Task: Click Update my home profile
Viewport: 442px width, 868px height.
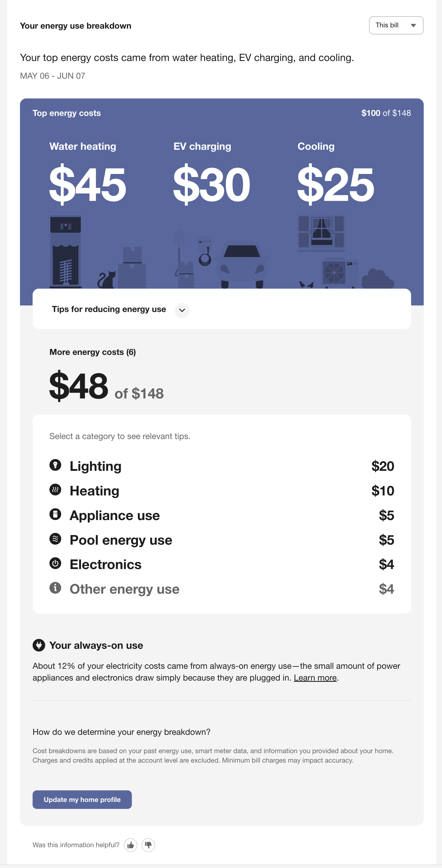Action: tap(82, 799)
